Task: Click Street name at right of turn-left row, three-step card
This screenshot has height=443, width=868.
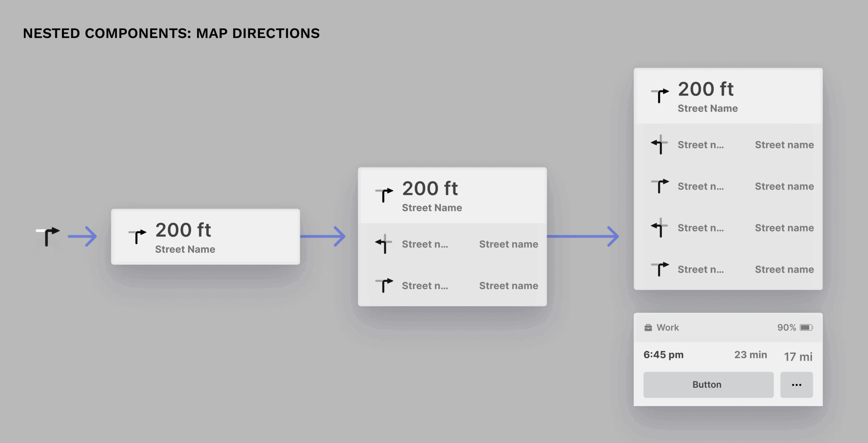Action: point(509,244)
